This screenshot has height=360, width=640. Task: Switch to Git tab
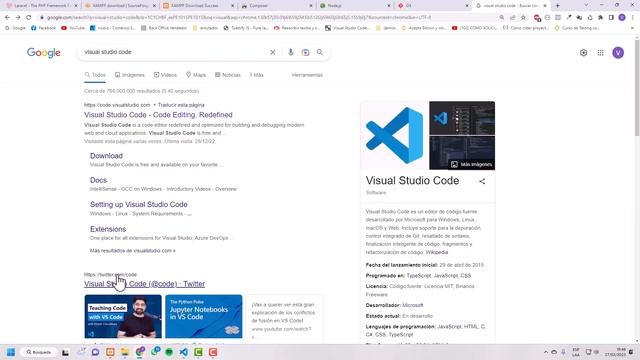432,6
